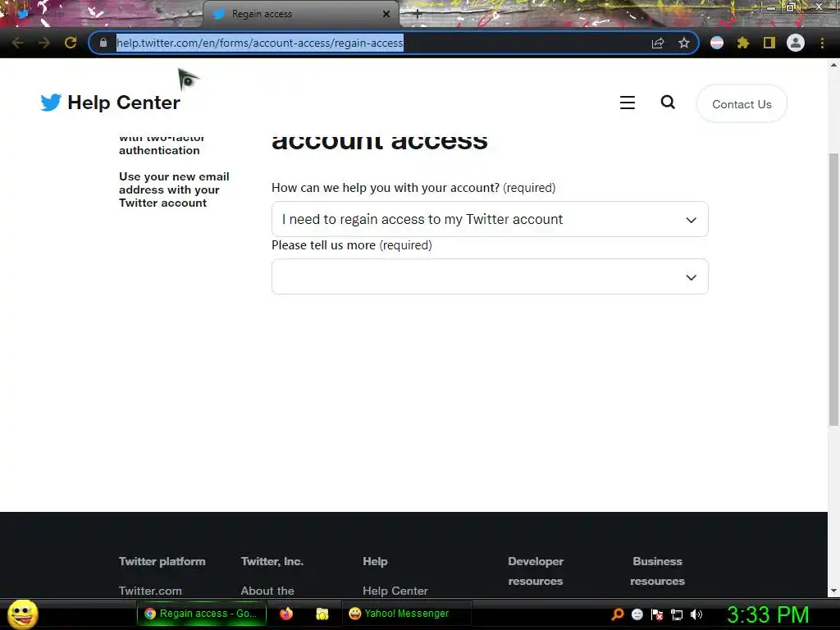Viewport: 840px width, 630px height.
Task: Bookmark this page with the star icon
Action: click(x=684, y=43)
